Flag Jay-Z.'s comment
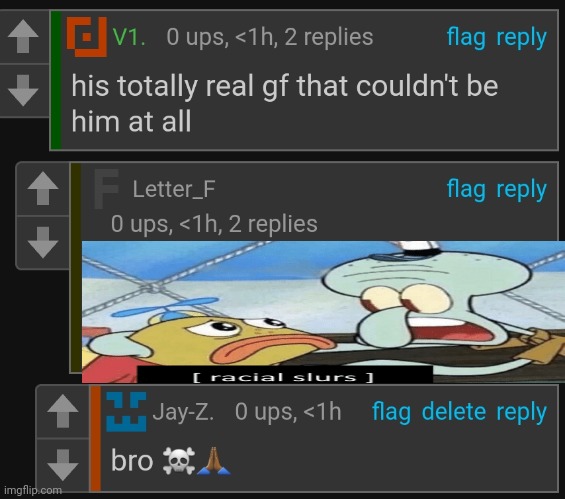 [391, 412]
